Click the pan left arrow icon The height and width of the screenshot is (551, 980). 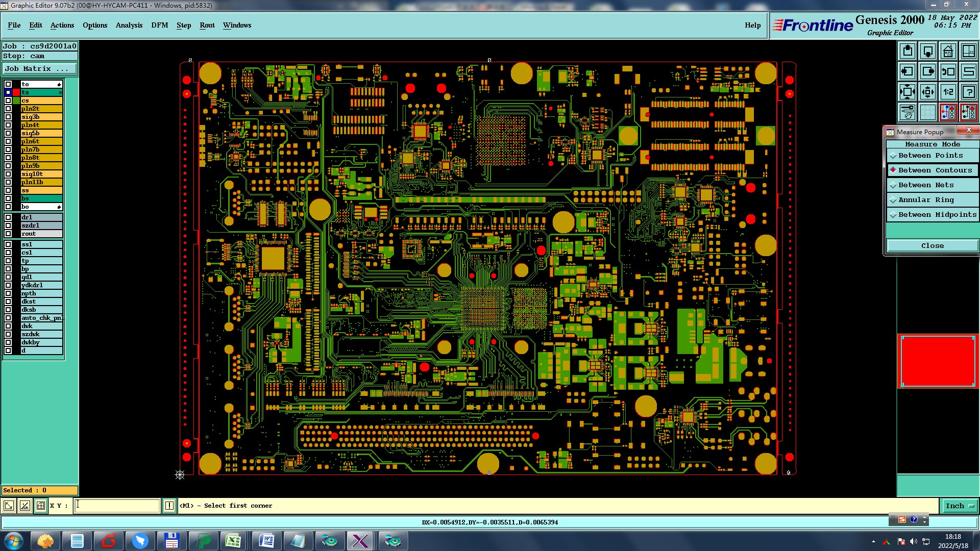click(908, 71)
